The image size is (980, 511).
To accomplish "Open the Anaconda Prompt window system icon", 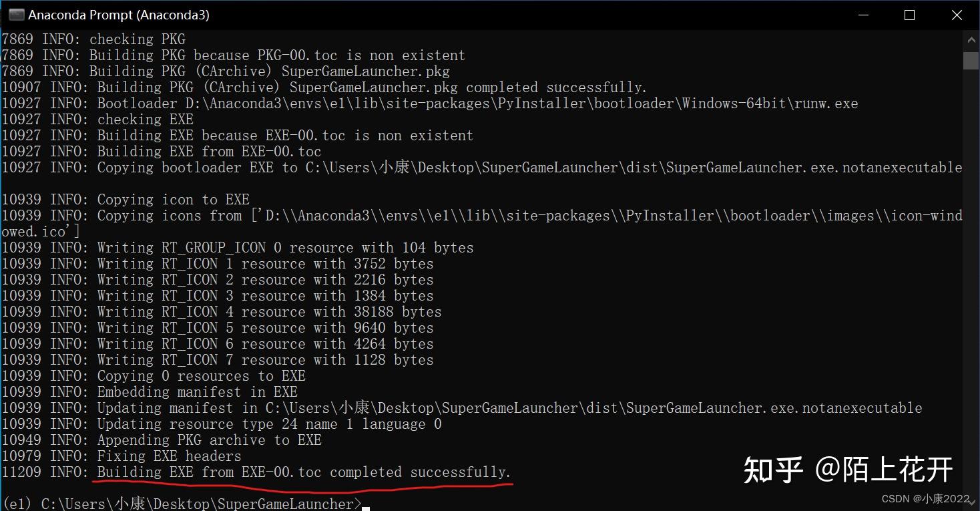I will pos(16,15).
